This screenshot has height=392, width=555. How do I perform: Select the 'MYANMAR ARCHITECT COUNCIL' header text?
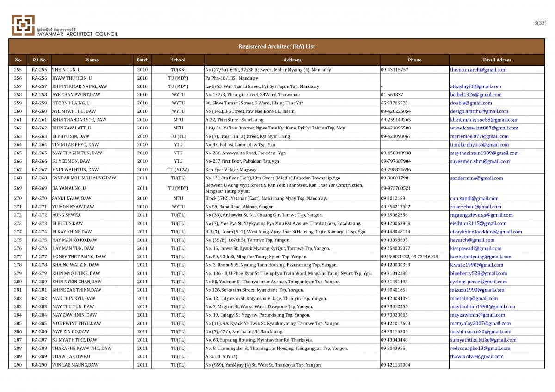point(78,34)
